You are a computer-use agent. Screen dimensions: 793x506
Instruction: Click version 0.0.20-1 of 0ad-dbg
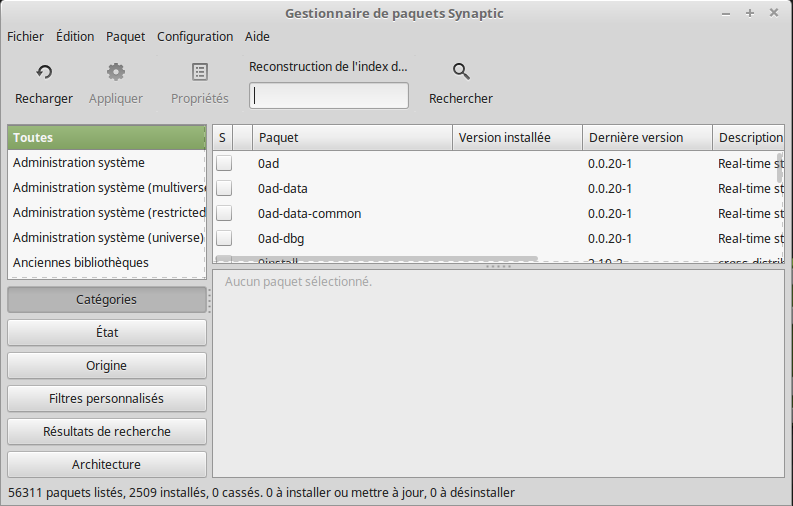[610, 239]
